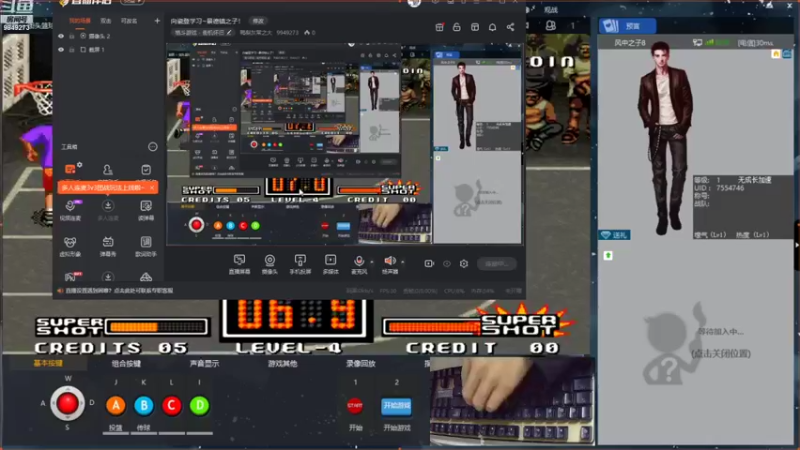Add 手机投屏 phone cast source

tap(300, 264)
